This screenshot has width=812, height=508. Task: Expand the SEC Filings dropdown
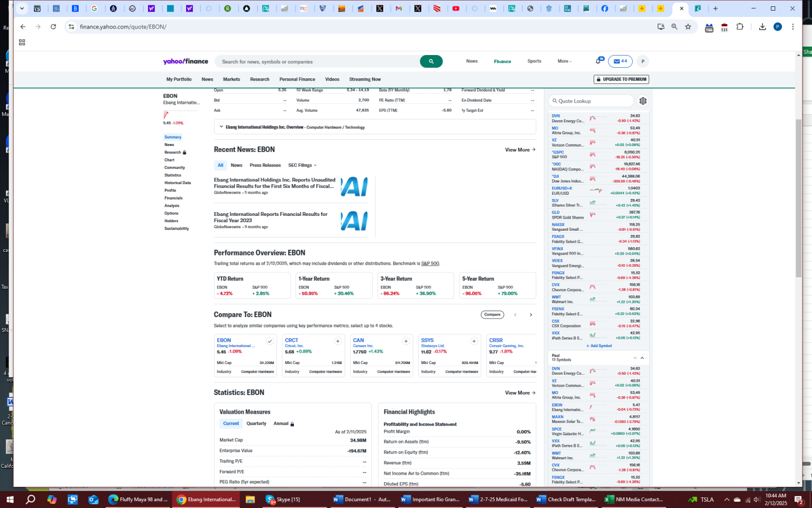click(302, 165)
